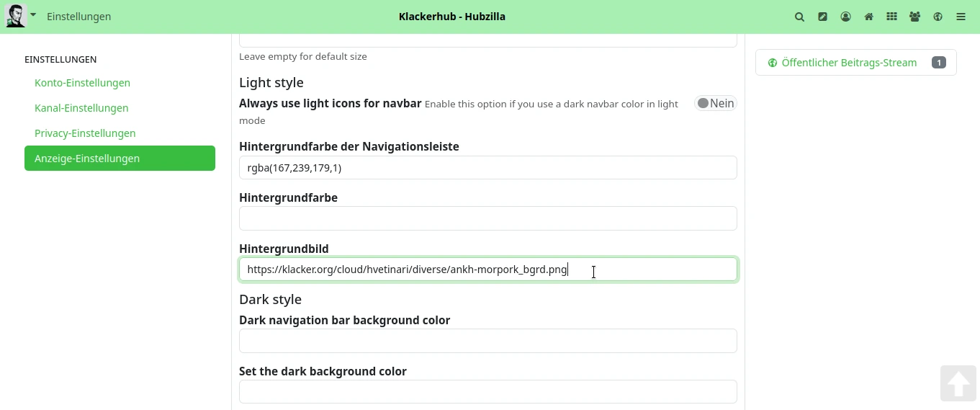Open Öffentlicher Beitrags-Stream link
980x410 pixels.
pos(849,63)
